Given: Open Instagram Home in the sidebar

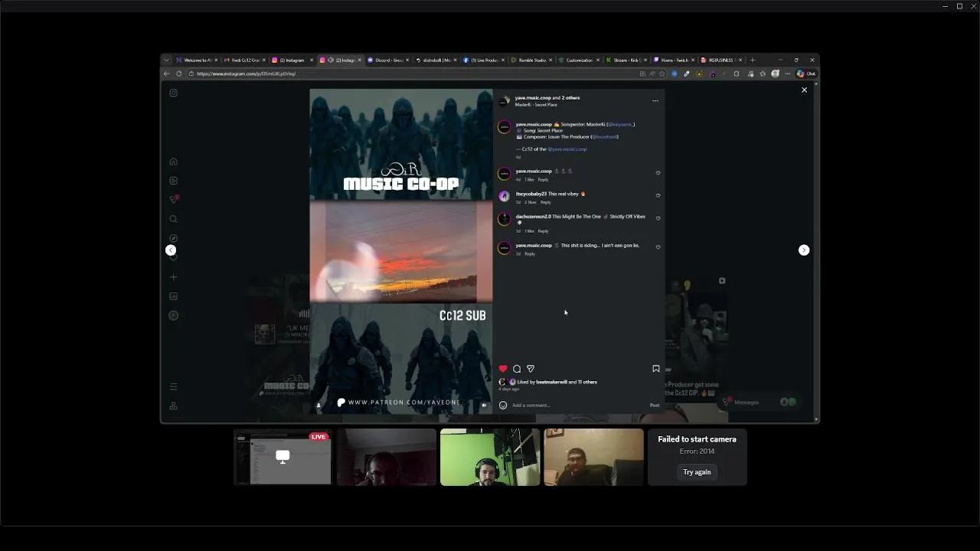Looking at the screenshot, I should click(174, 161).
